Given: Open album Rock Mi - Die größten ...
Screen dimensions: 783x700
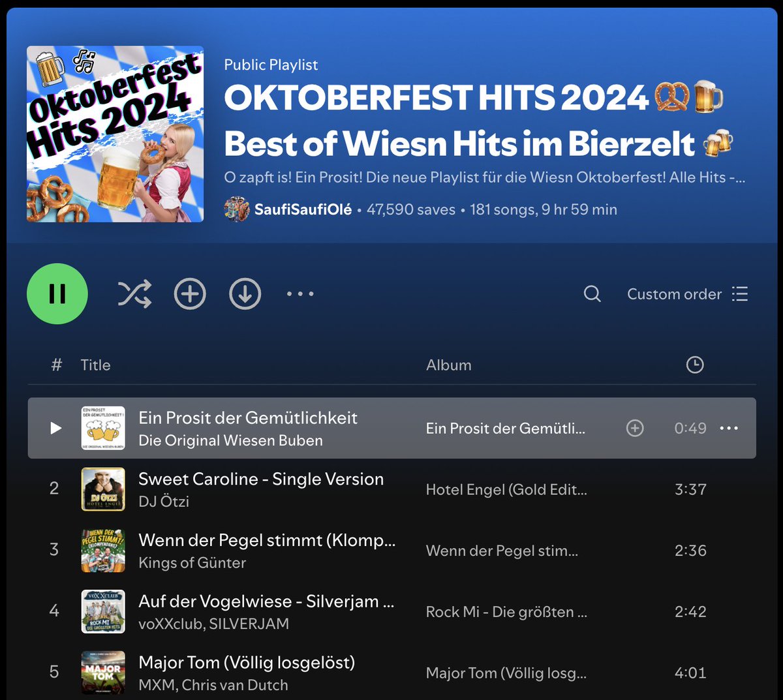Looking at the screenshot, I should click(506, 611).
